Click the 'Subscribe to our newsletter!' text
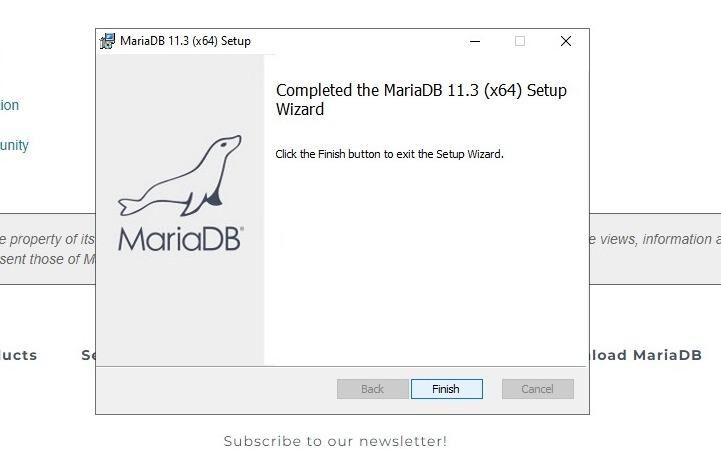The width and height of the screenshot is (721, 449). [x=335, y=441]
